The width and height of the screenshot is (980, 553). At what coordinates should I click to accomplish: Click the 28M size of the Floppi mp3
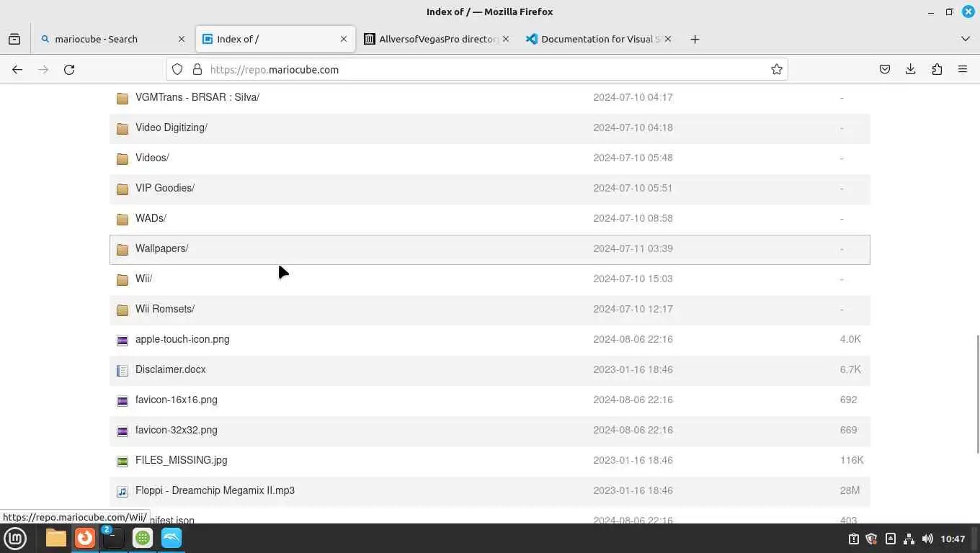click(x=850, y=490)
